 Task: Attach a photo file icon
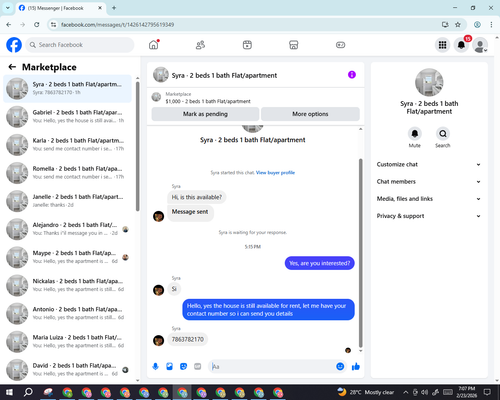[169, 367]
